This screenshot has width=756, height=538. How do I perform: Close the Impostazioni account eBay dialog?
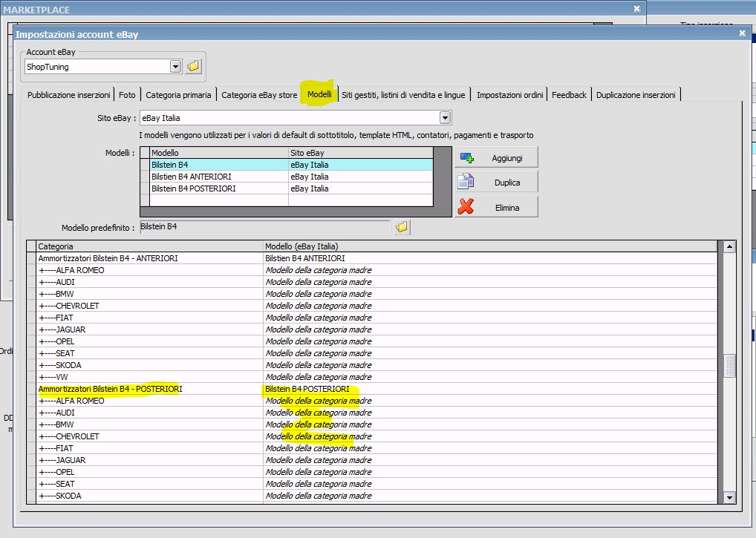742,33
